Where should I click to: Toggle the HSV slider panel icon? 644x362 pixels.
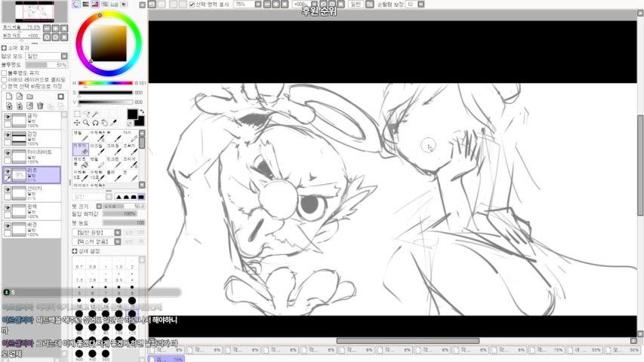tap(95, 4)
